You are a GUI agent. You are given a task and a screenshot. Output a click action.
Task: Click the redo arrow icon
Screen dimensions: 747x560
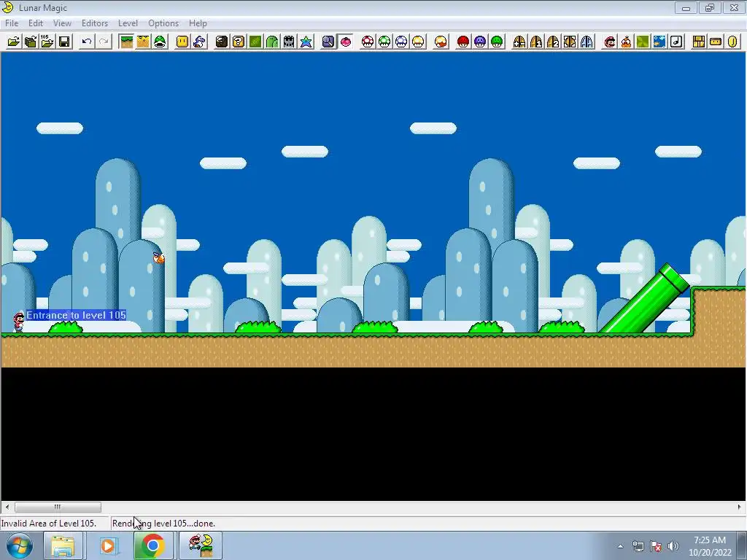pos(104,42)
